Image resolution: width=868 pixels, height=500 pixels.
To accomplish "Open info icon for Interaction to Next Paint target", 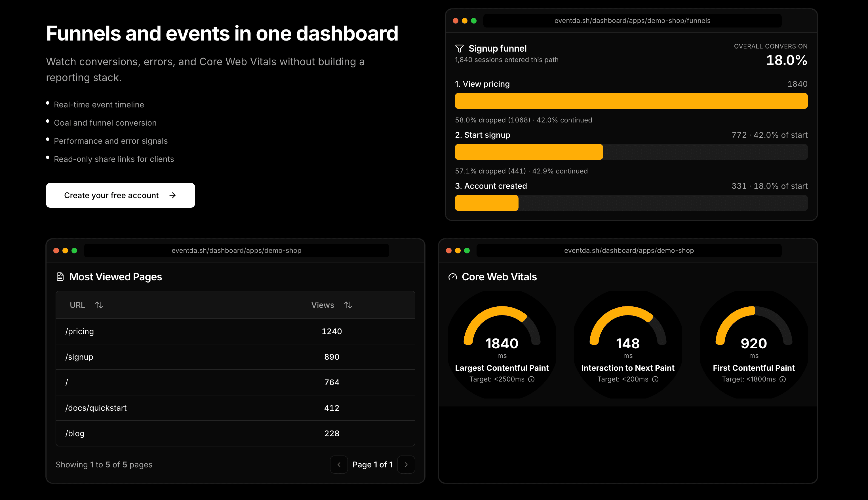I will pos(655,379).
